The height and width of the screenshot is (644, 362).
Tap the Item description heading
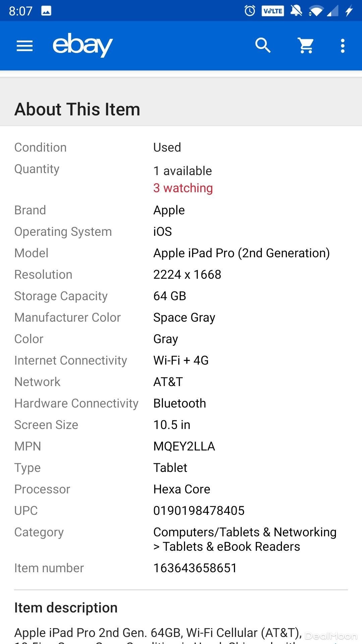tap(66, 608)
